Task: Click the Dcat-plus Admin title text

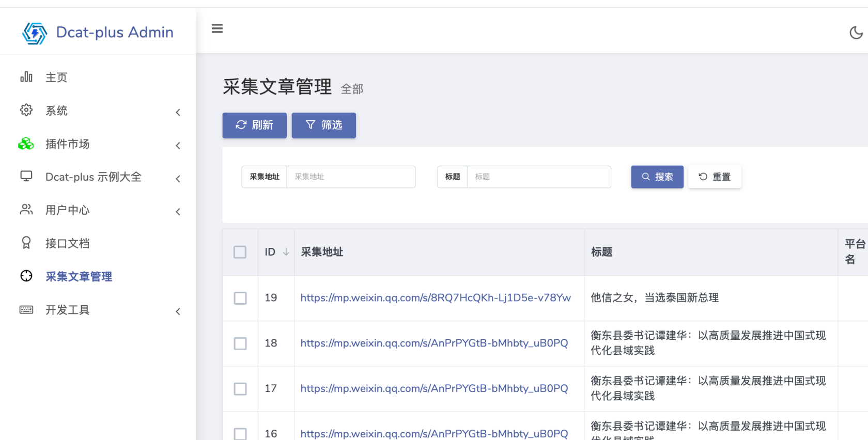Action: click(x=115, y=32)
